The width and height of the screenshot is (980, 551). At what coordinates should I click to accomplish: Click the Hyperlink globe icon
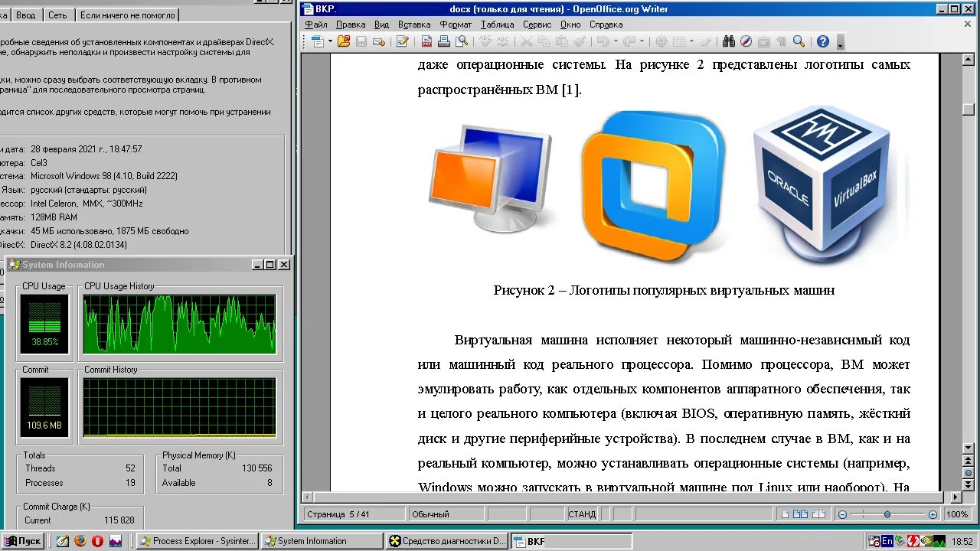click(x=662, y=41)
